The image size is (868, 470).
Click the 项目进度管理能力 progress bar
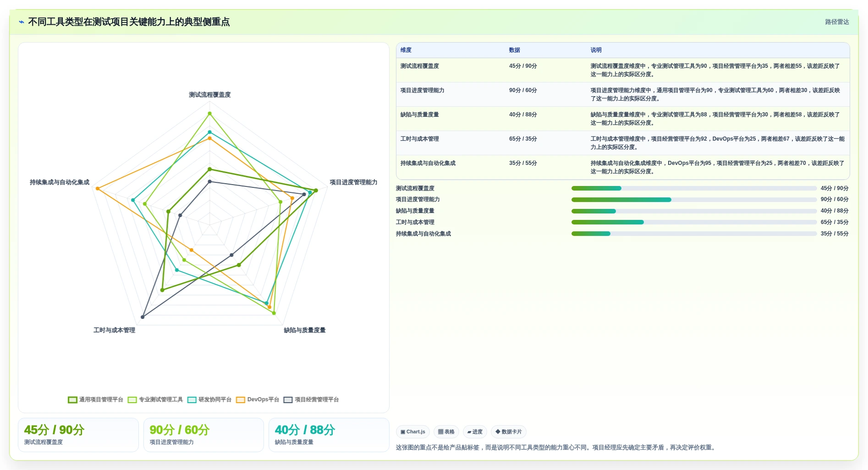click(694, 200)
